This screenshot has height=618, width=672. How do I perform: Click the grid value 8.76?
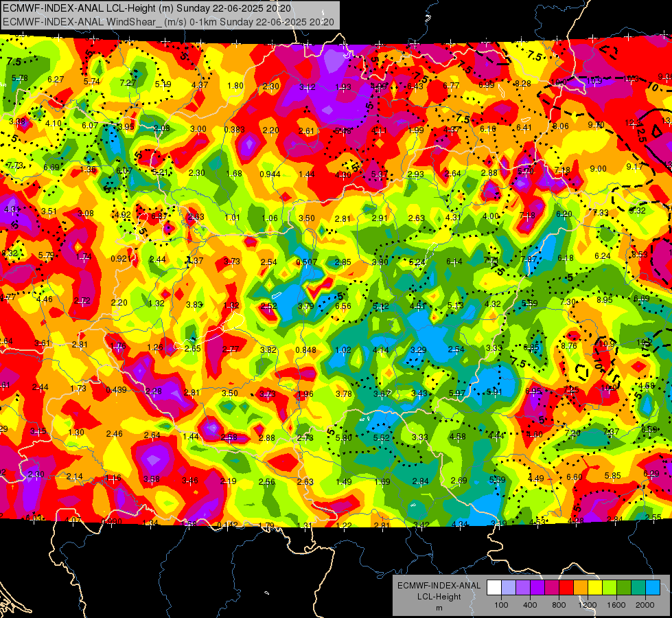(569, 345)
